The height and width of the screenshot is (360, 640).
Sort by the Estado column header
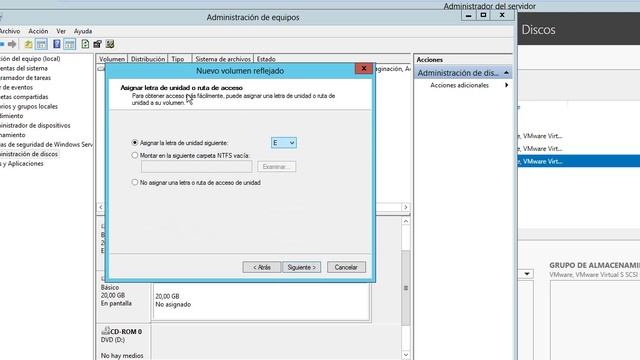[266, 59]
